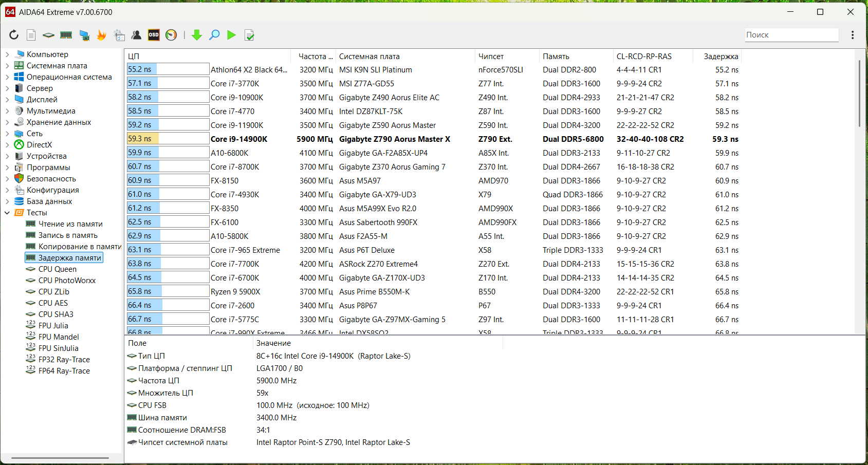The height and width of the screenshot is (465, 868).
Task: Open the results document with checkmark icon
Action: 249,35
